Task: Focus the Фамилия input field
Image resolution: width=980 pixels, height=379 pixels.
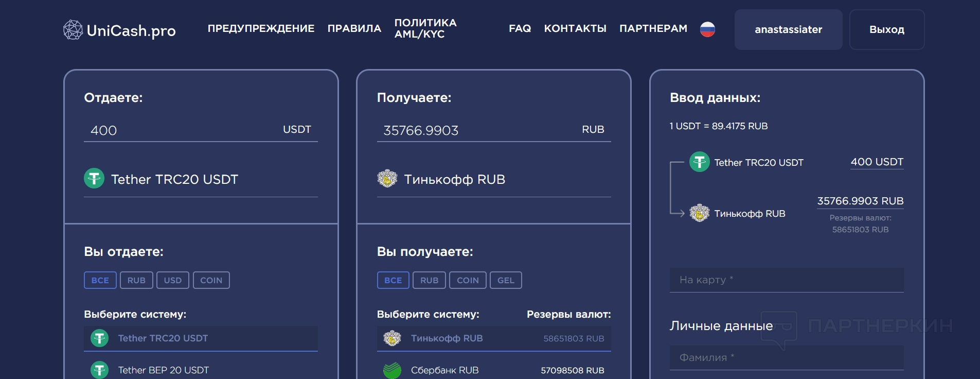Action: click(x=787, y=357)
